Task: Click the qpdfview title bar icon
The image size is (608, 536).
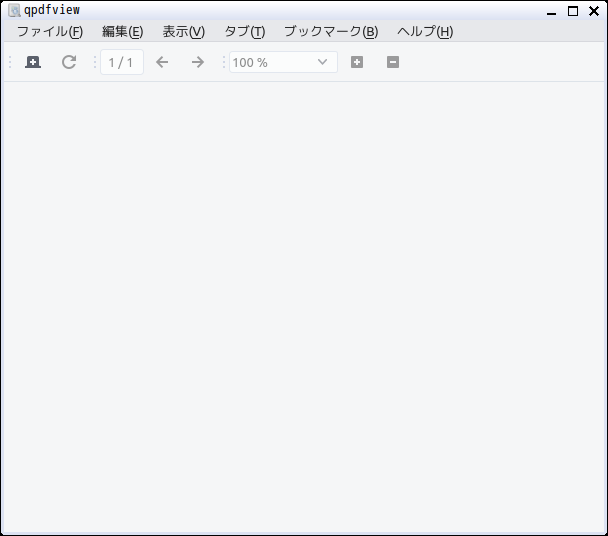Action: point(14,10)
